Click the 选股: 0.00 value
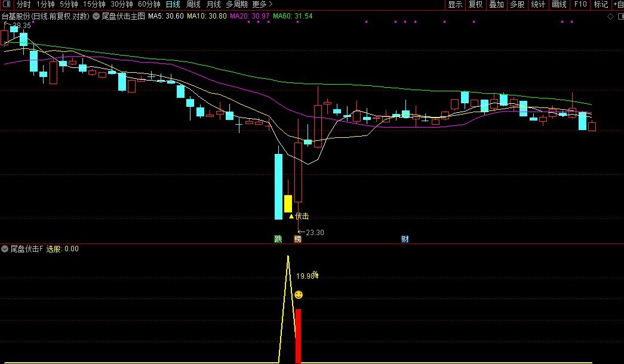The width and height of the screenshot is (624, 364). point(63,249)
